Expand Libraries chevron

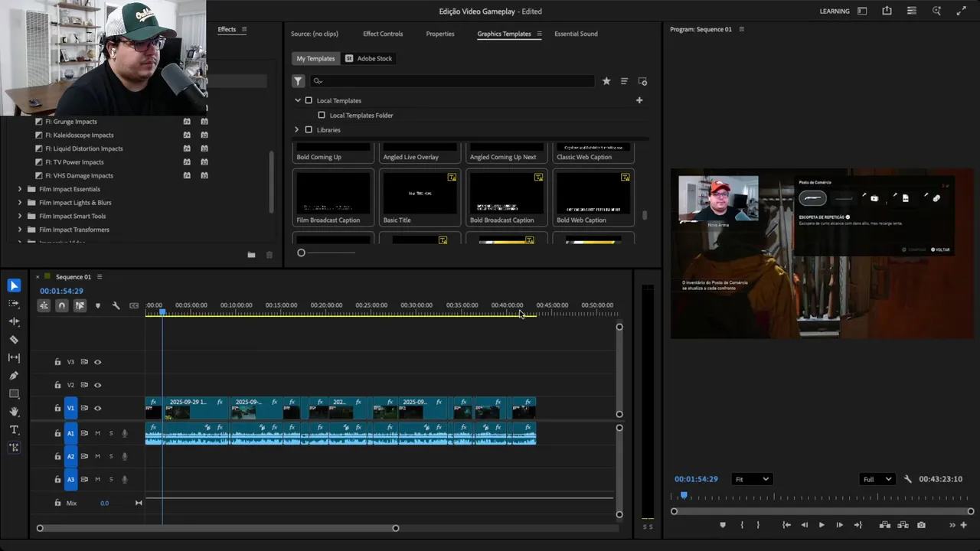[297, 129]
